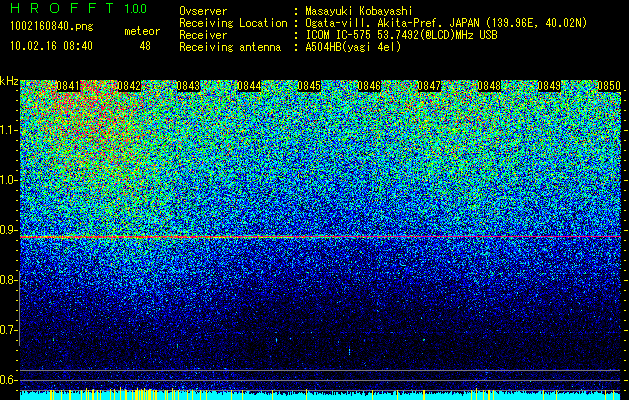Click the 0.9 kHz axis label
Image resolution: width=629 pixels, height=400 pixels.
coord(8,230)
